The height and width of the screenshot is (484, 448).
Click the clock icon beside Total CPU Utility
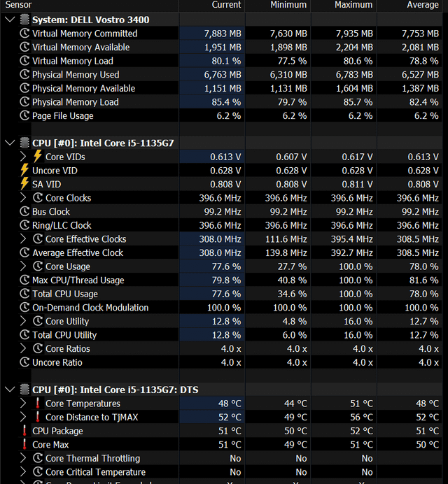(x=24, y=334)
